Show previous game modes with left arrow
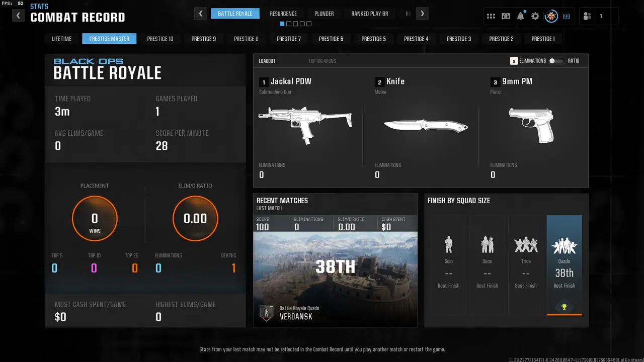Viewport: 644px width, 362px height. [x=201, y=14]
